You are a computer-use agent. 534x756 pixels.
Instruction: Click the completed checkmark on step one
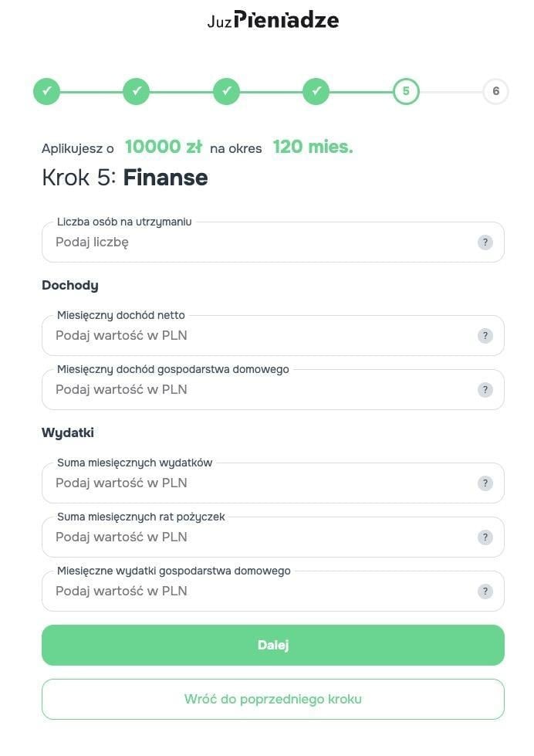tap(47, 90)
